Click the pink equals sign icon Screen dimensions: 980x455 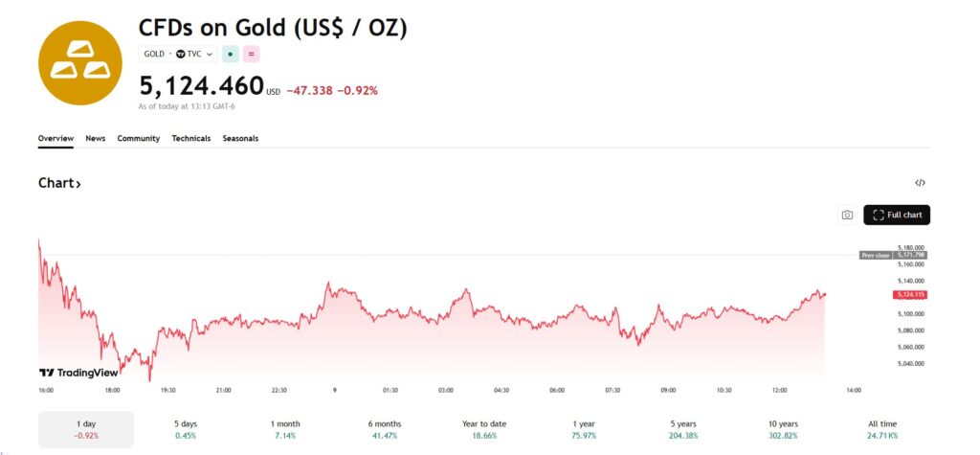(x=252, y=55)
